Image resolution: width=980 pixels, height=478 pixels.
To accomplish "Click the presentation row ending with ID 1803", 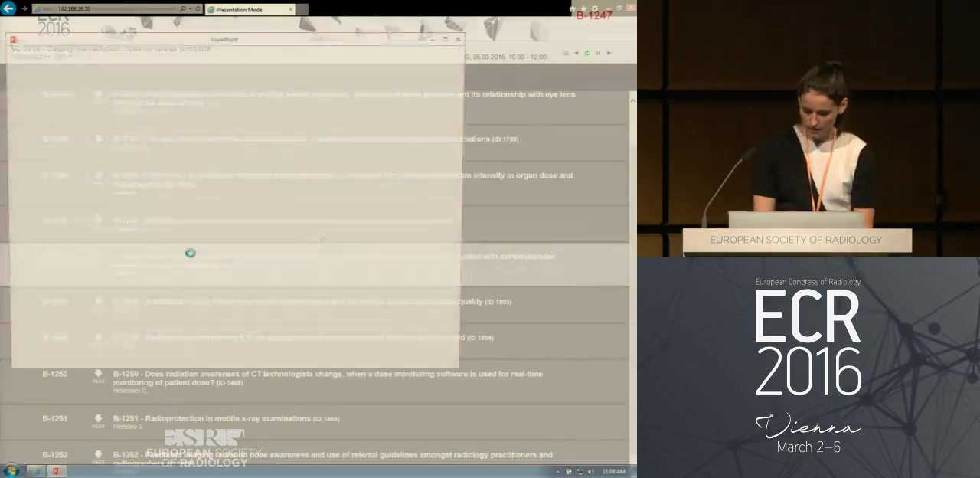I will pyautogui.click(x=314, y=304).
